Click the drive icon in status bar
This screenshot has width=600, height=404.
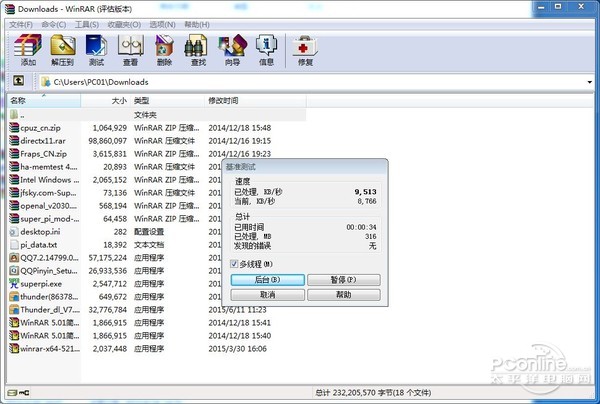pos(13,393)
